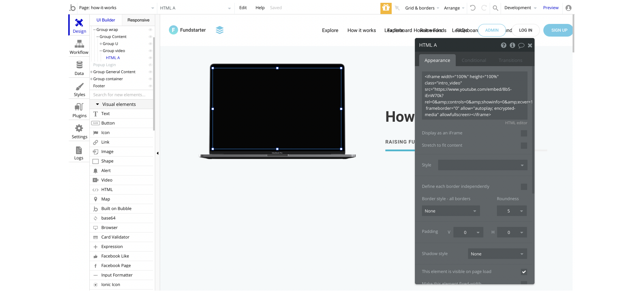
Task: Open the vertical padding dropdown
Action: [x=468, y=233]
